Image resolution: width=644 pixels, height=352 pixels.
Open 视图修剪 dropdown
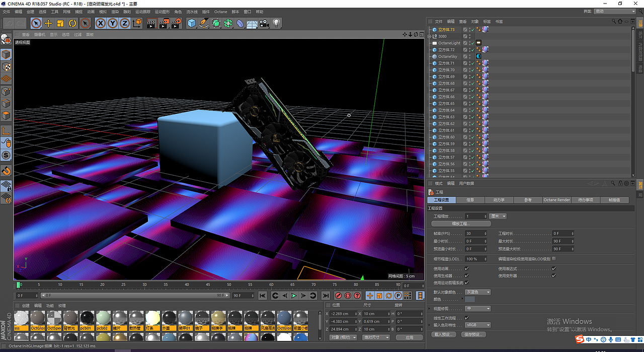coord(477,309)
